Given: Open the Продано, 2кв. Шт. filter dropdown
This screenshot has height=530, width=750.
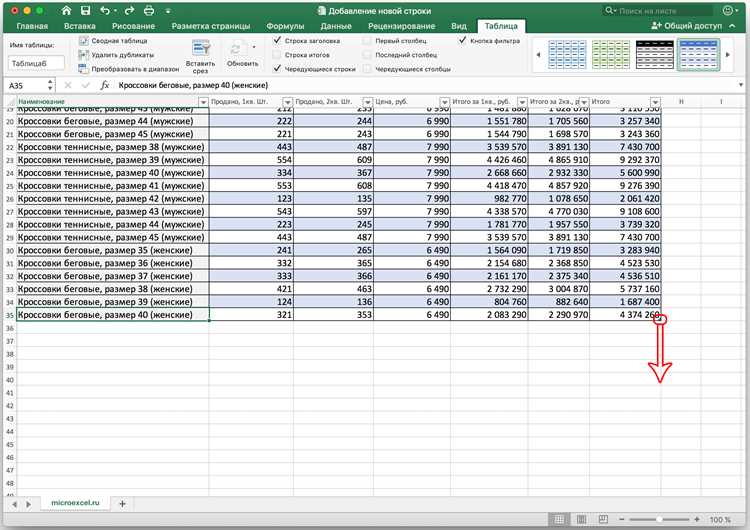Looking at the screenshot, I should 367,102.
